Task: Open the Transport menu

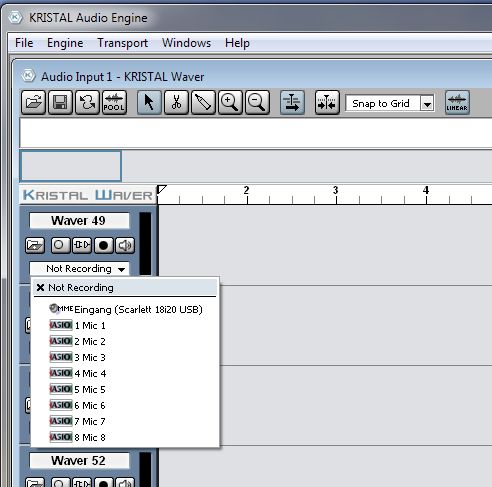Action: 122,43
